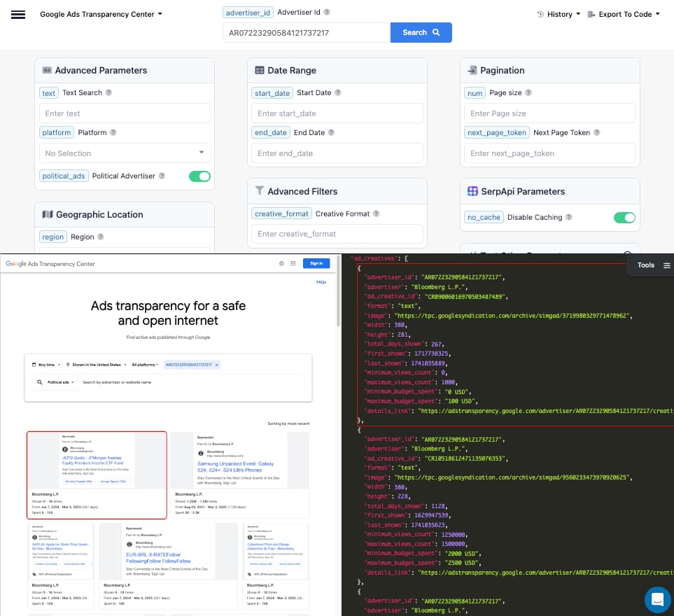
Task: Click the Advertiser Id help icon
Action: point(327,12)
